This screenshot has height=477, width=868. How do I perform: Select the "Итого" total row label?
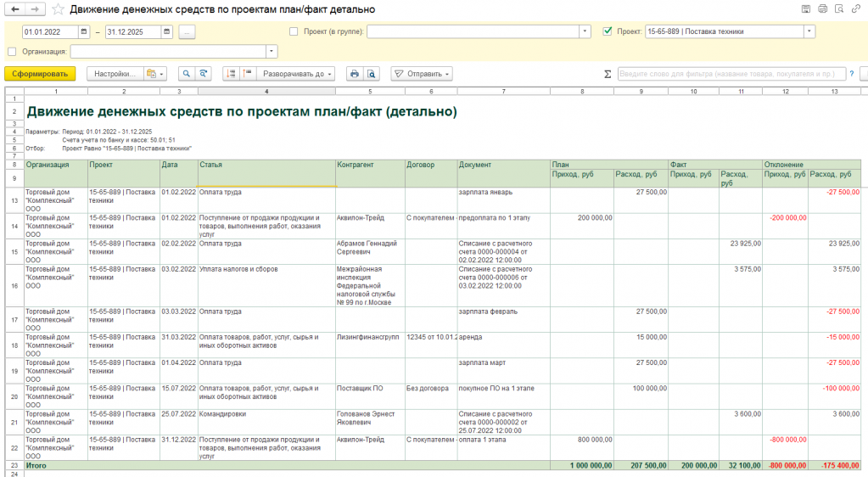pos(36,465)
